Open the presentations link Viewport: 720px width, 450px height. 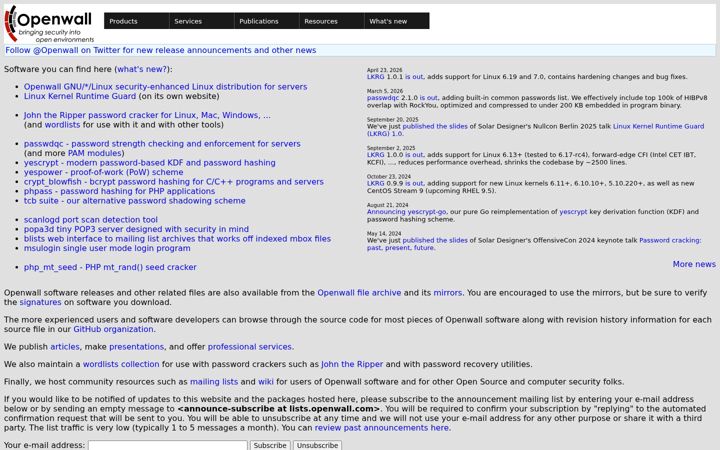click(x=136, y=347)
